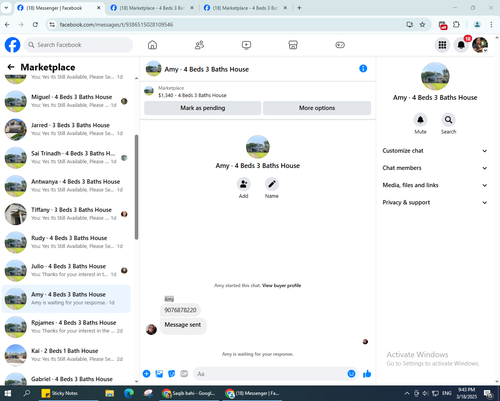This screenshot has width=500, height=401.
Task: Go back from the Marketplace inbox
Action: 11,67
